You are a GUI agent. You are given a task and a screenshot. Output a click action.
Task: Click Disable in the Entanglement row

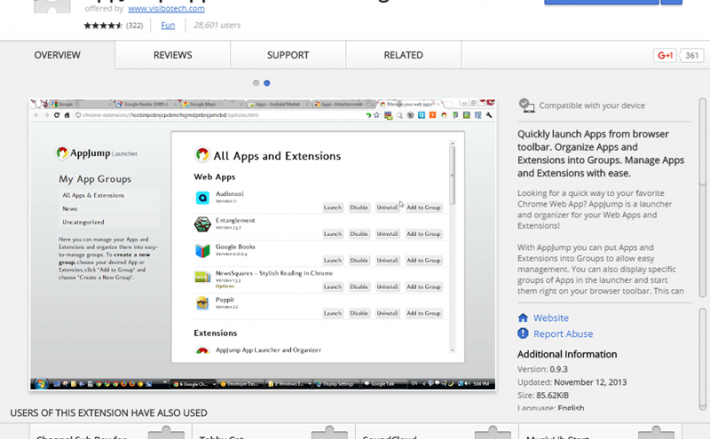click(359, 234)
